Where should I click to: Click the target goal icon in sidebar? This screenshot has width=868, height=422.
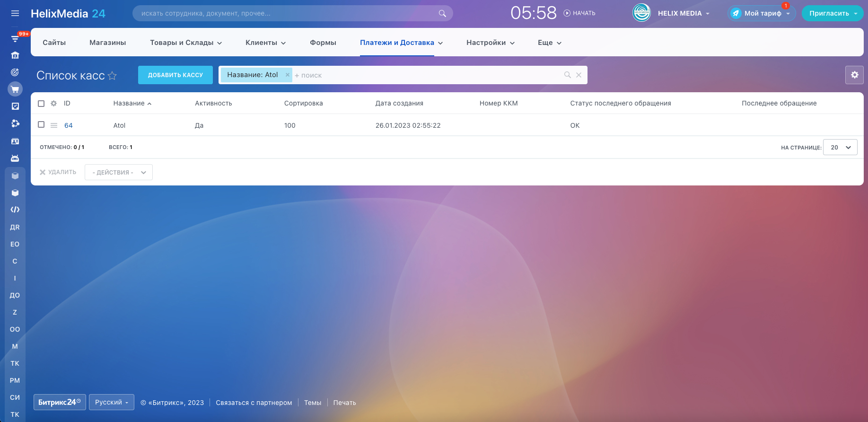point(15,72)
